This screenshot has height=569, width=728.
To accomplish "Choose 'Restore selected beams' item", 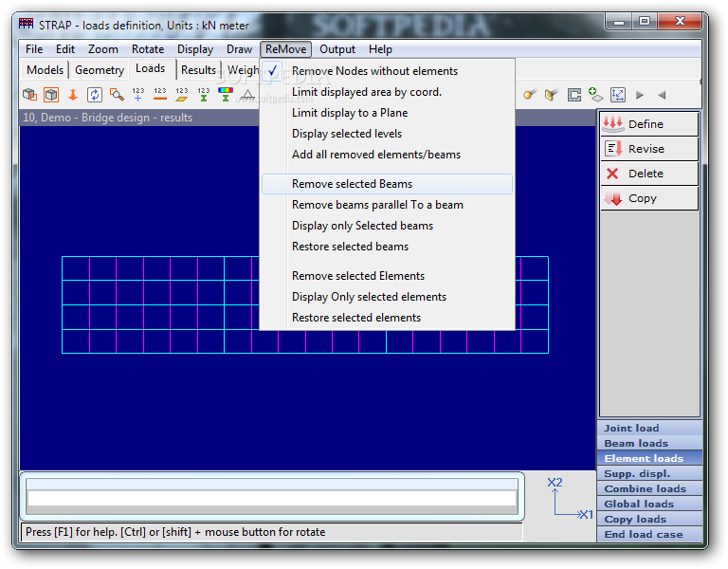I will pos(387,247).
